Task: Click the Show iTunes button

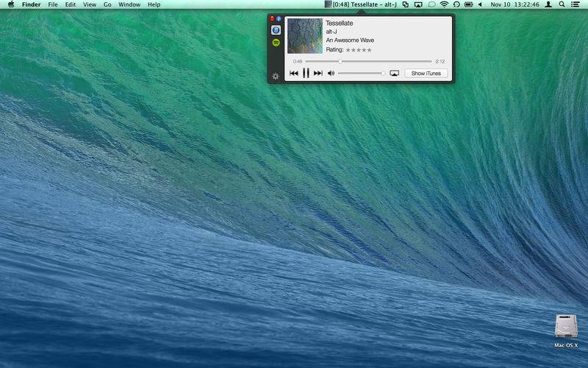Action: click(426, 74)
